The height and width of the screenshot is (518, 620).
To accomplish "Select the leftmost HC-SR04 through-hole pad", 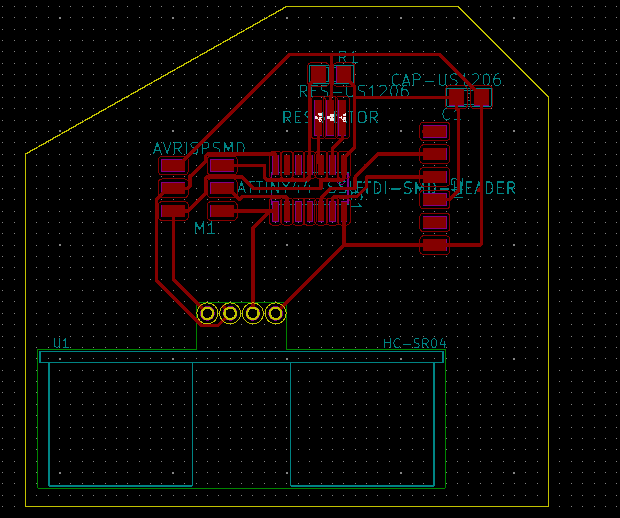I will pyautogui.click(x=207, y=314).
